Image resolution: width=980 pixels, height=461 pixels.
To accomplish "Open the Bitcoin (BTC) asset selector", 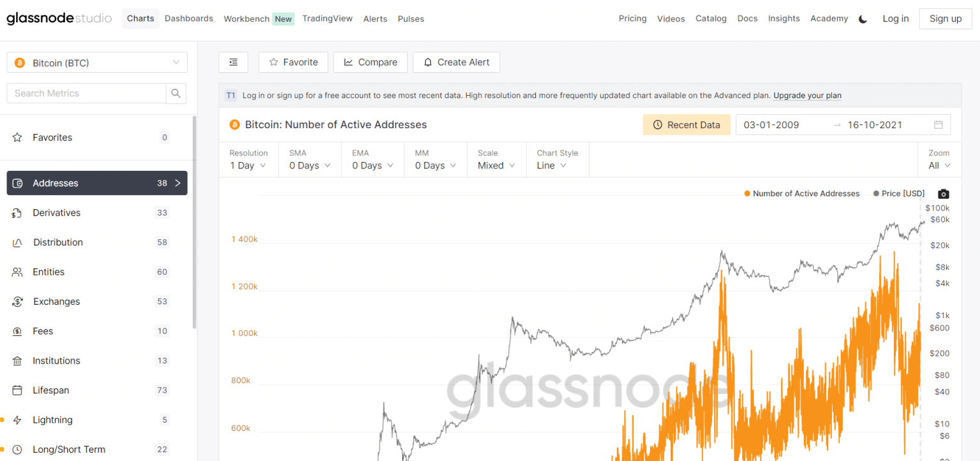I will (x=96, y=62).
